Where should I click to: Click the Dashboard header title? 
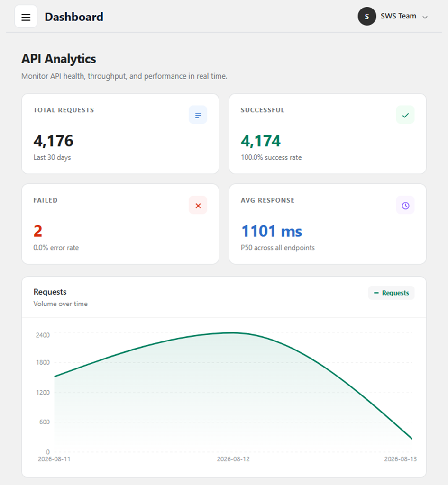click(x=74, y=17)
